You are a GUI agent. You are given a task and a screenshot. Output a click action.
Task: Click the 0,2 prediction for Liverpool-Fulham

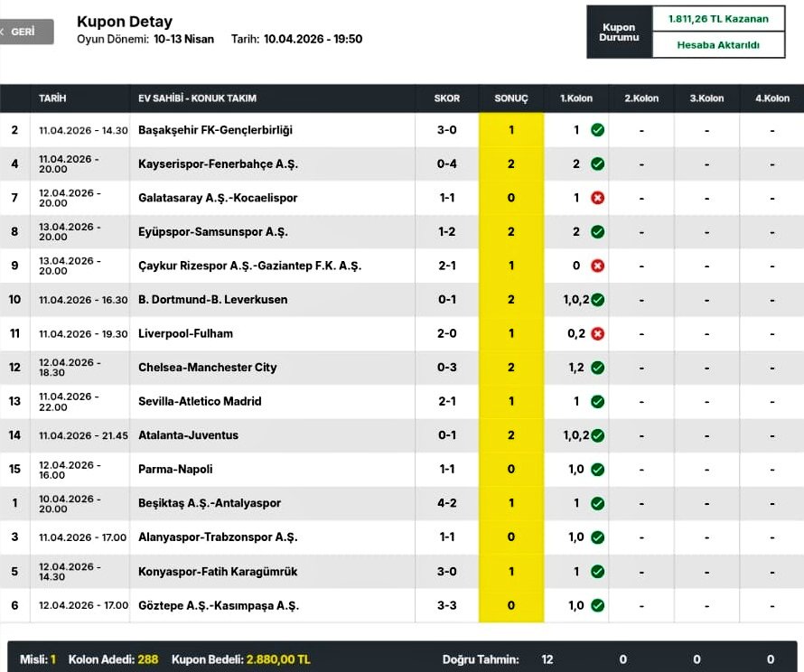tap(576, 333)
